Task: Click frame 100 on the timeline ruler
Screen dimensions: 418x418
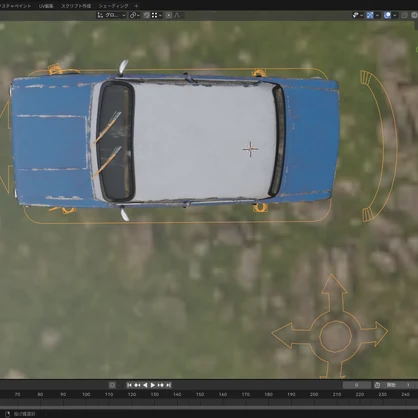Action: tap(86, 394)
